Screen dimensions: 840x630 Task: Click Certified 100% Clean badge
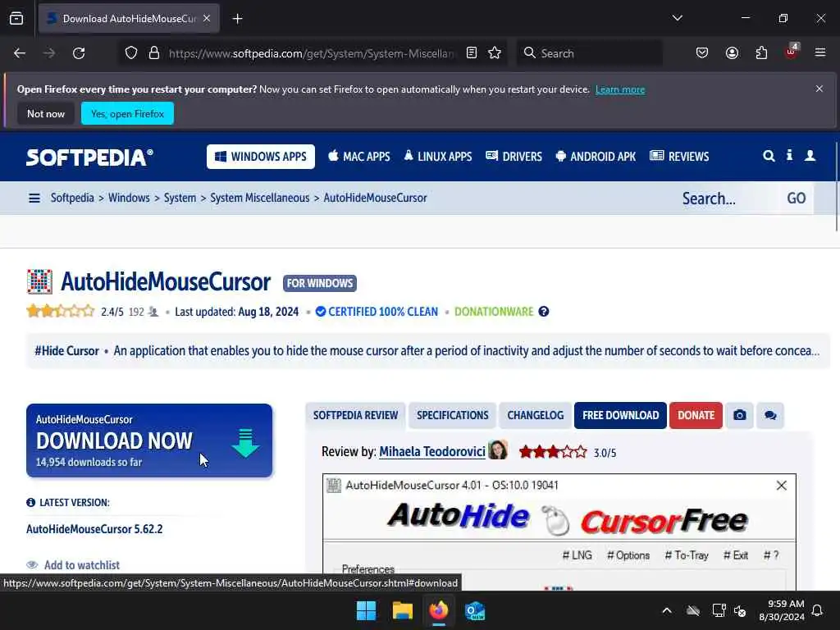pos(377,312)
